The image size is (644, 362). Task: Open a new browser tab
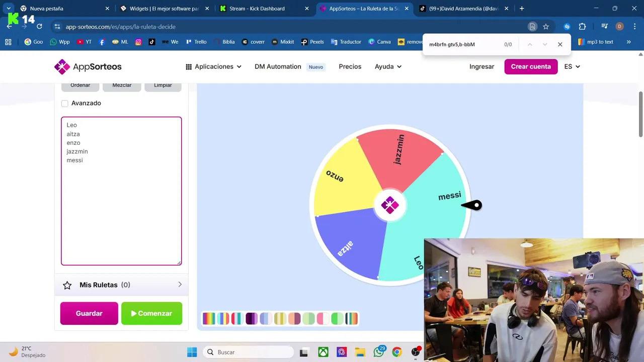[x=522, y=9]
